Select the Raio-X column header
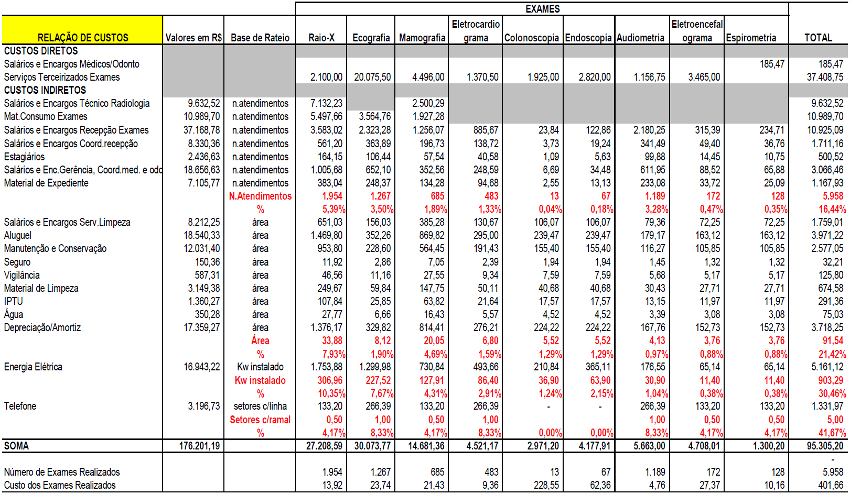Screen dimensions: 850x494 point(322,37)
